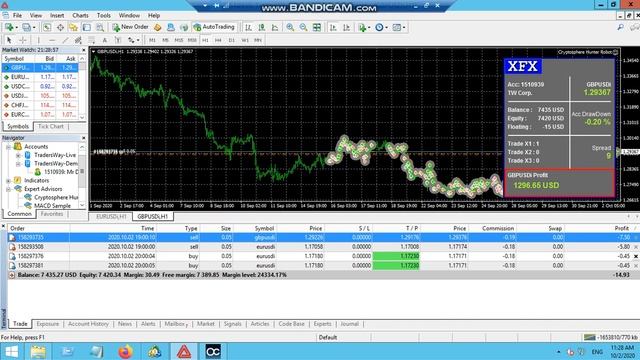Open the Account History terminal tab

tap(88, 324)
